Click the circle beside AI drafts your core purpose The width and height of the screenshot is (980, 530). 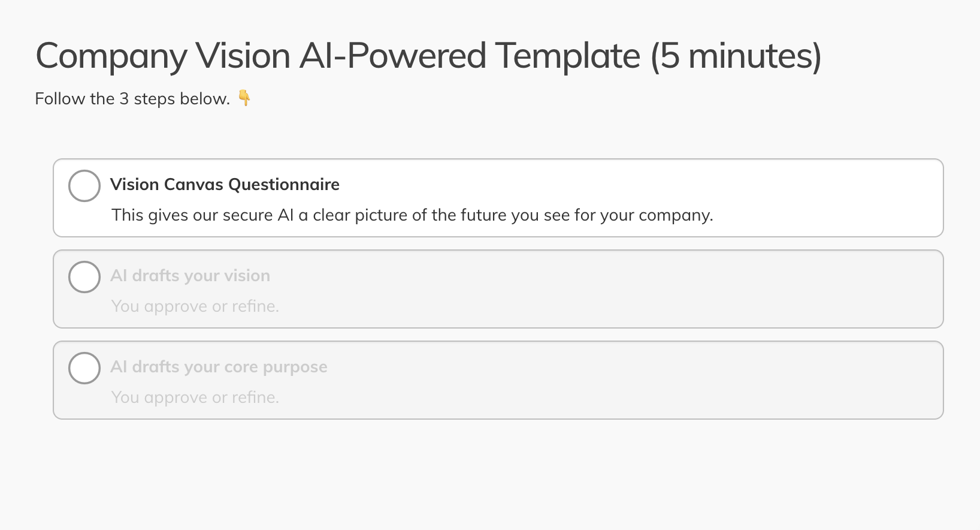click(84, 368)
